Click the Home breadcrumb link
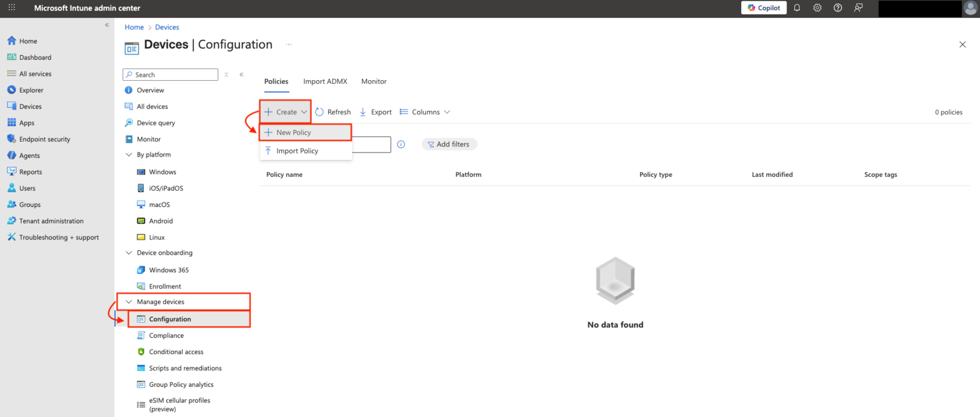The height and width of the screenshot is (417, 980). pyautogui.click(x=134, y=27)
